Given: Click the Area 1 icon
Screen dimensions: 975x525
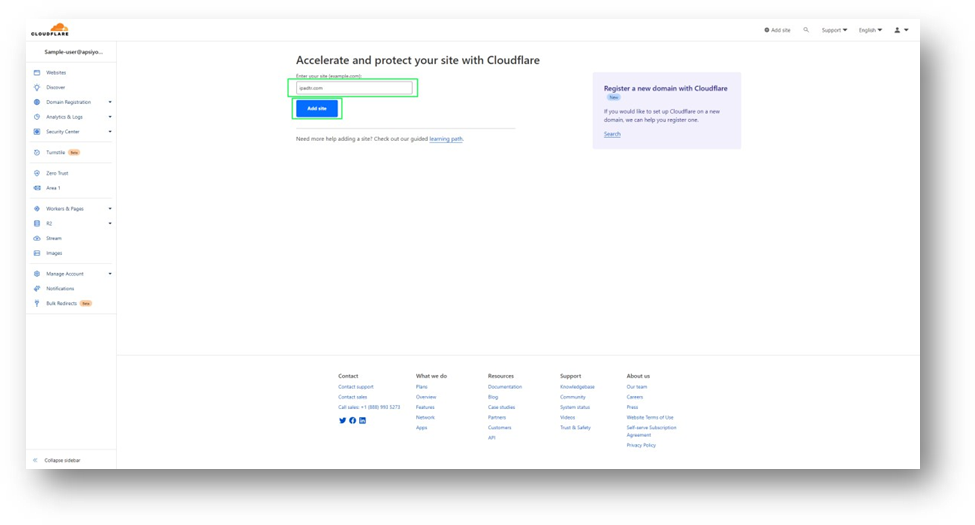Looking at the screenshot, I should pos(37,188).
